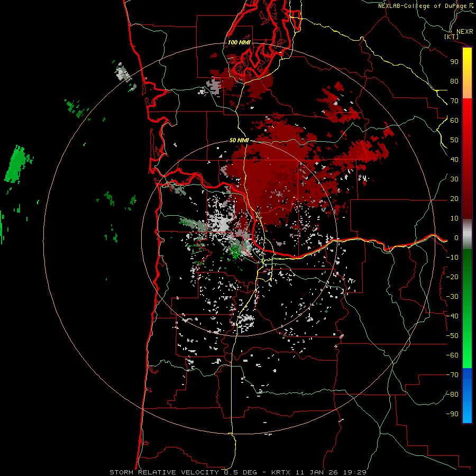Viewport: 476px width, 476px height.
Task: Click the NEXLAB-College of DuPage header text
Action: point(422,6)
